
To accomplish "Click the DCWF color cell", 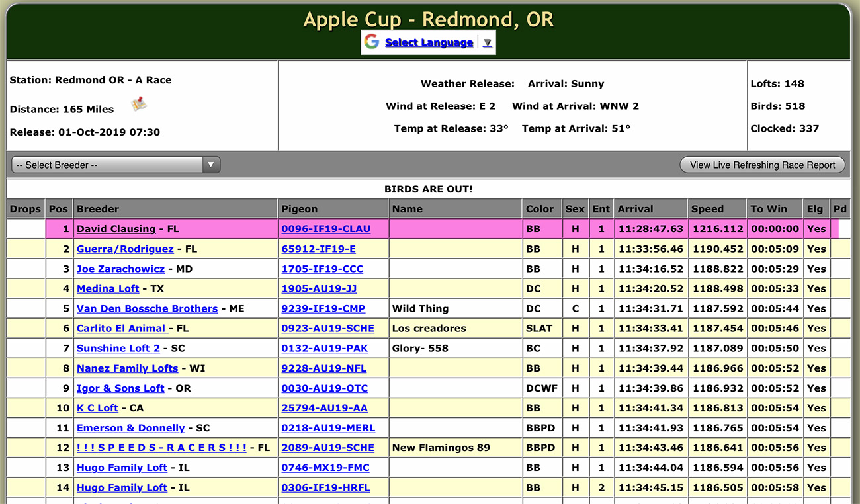I will click(542, 388).
